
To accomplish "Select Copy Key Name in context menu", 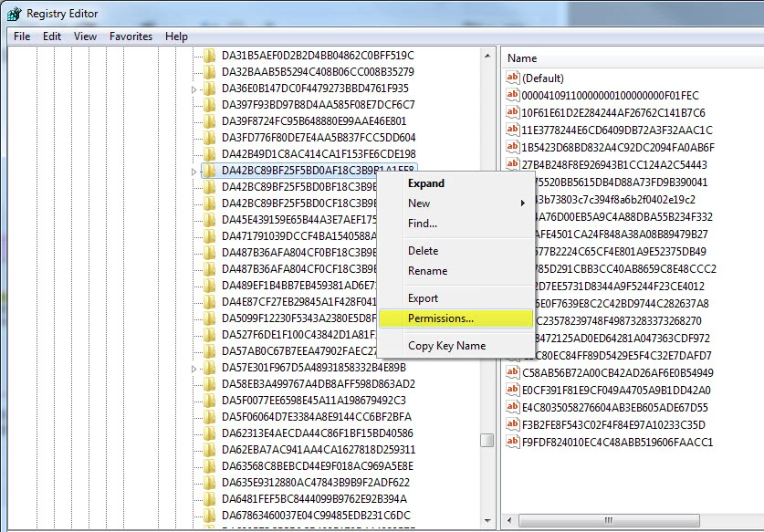I will click(x=455, y=346).
